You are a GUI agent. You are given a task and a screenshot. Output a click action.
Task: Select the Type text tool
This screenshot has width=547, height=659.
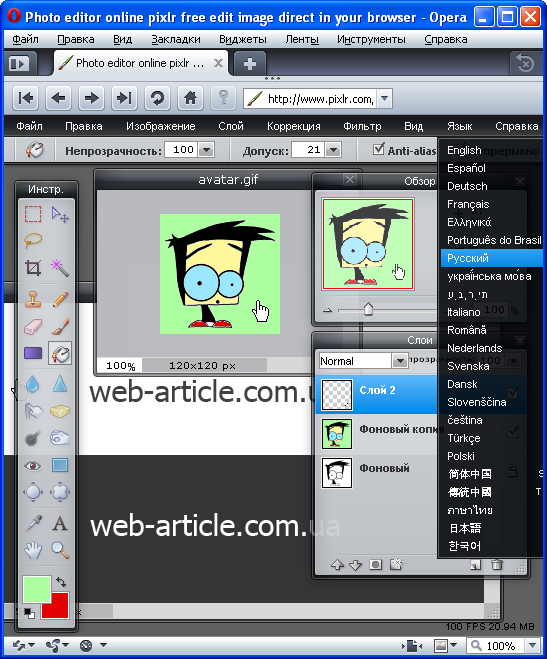pos(60,524)
